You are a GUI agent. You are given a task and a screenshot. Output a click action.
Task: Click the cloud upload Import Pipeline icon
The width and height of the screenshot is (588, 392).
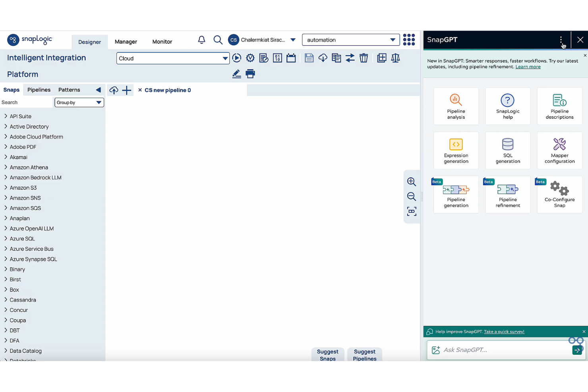(114, 90)
